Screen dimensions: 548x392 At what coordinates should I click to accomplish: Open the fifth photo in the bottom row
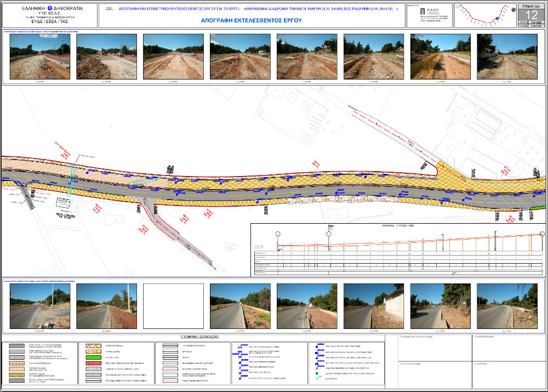[307, 306]
